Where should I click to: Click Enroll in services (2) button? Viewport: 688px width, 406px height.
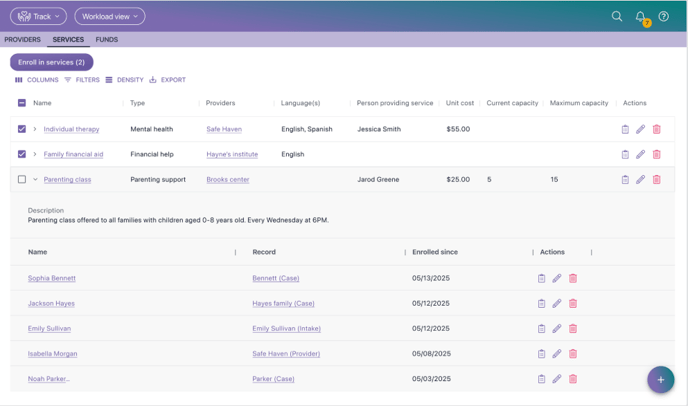[51, 62]
